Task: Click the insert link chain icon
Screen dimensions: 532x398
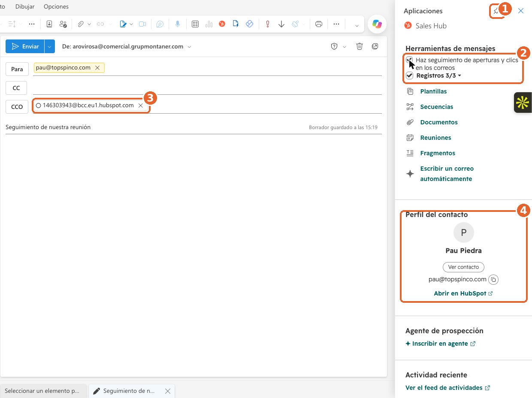Action: [x=100, y=24]
